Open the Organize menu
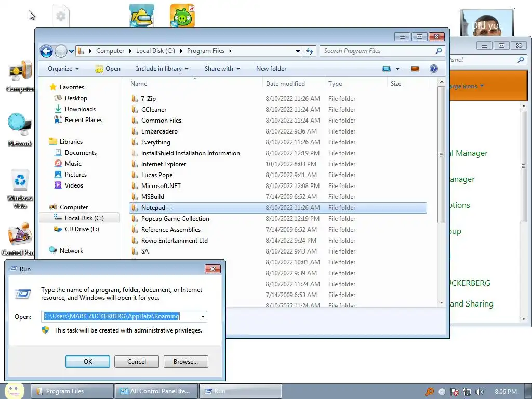 pyautogui.click(x=63, y=69)
